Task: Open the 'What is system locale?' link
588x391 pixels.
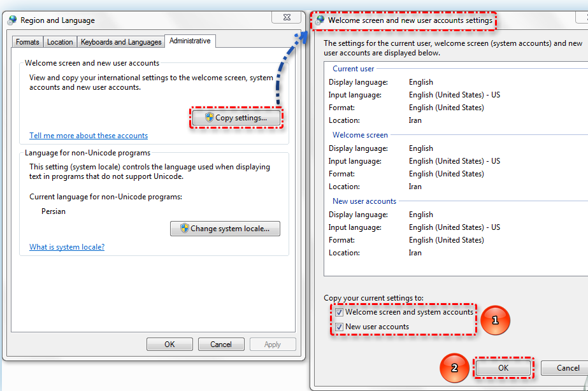Action: (x=67, y=247)
